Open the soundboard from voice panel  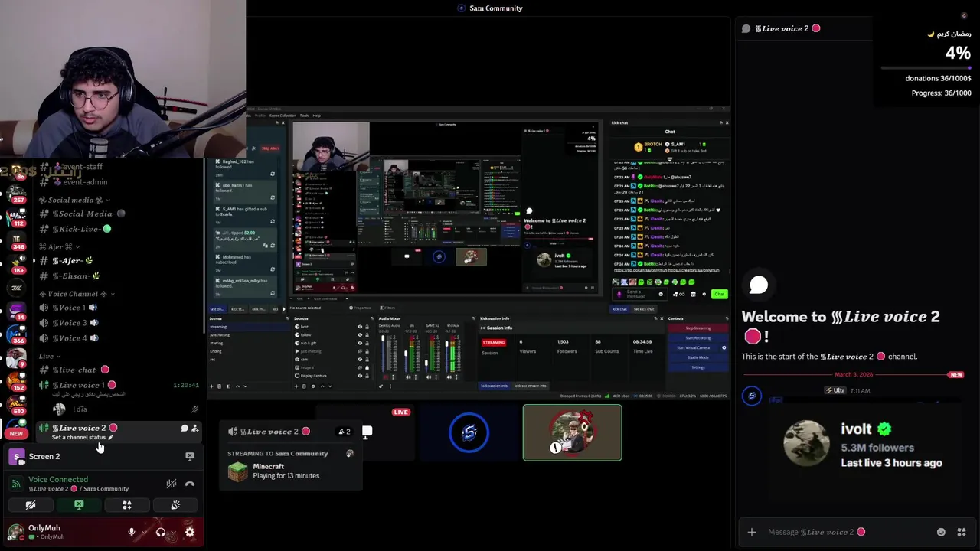[175, 505]
